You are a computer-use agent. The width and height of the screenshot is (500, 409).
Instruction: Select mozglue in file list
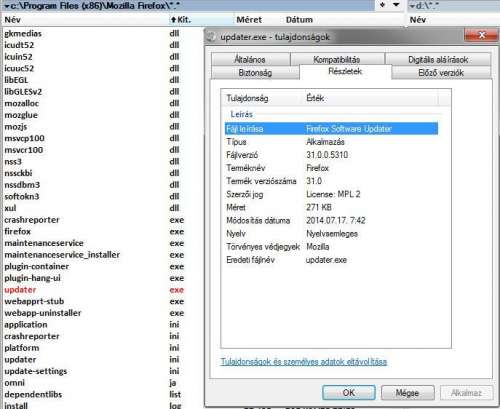click(x=21, y=115)
